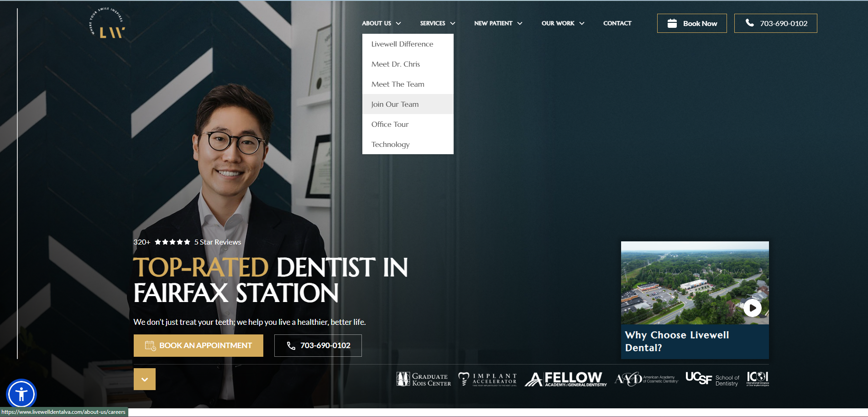Open the Services menu

pyautogui.click(x=433, y=23)
